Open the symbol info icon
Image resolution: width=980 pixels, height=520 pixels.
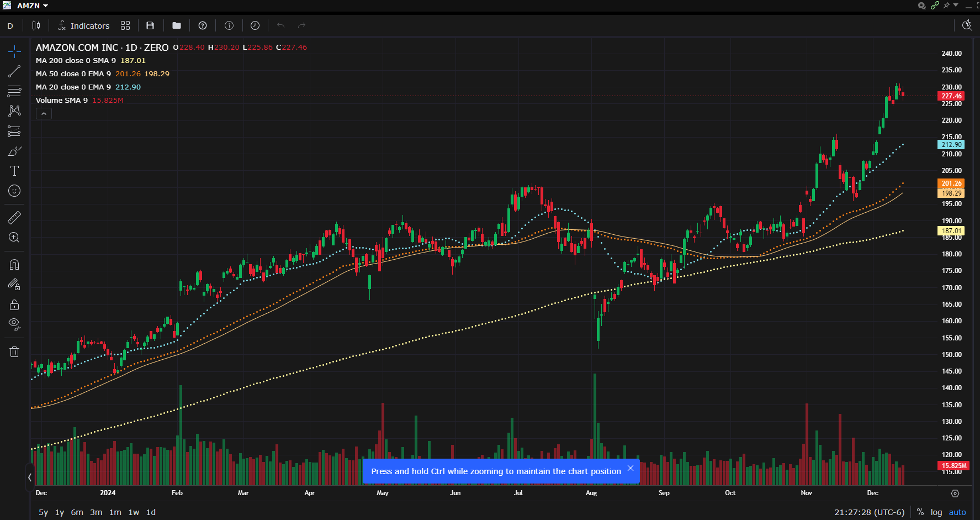[229, 25]
